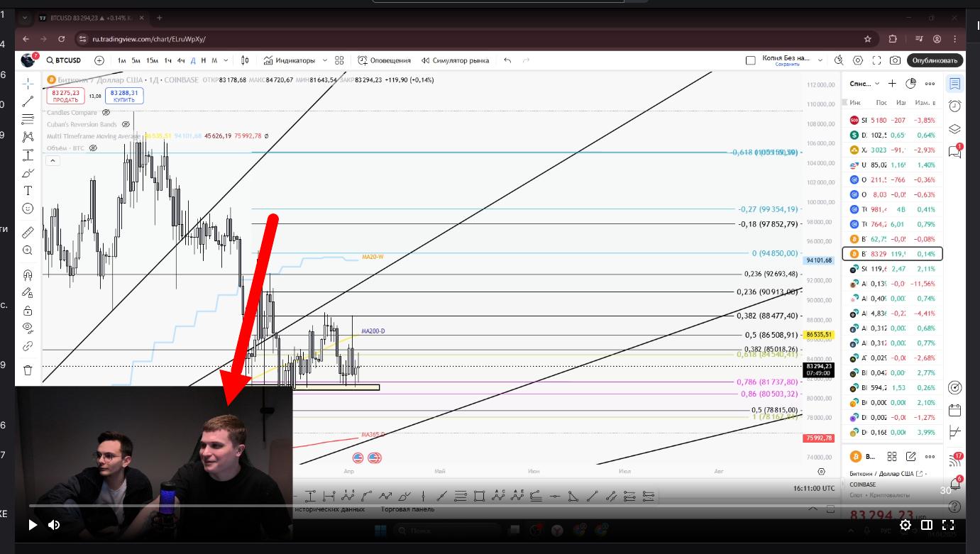The image size is (980, 554).
Task: Open the chart layout selection square
Action: (x=751, y=60)
